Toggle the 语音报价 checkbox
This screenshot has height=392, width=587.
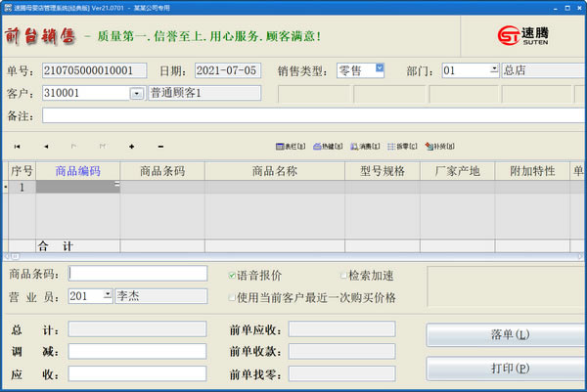coord(232,276)
